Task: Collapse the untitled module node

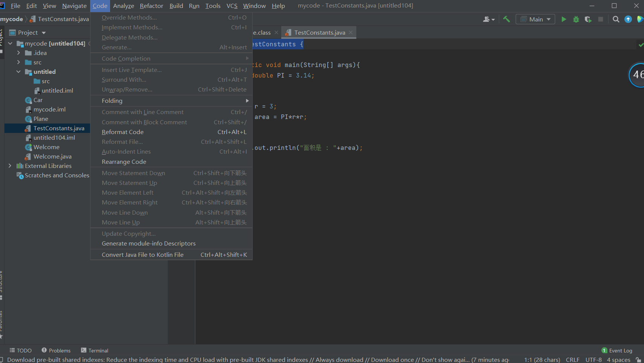Action: (x=18, y=72)
